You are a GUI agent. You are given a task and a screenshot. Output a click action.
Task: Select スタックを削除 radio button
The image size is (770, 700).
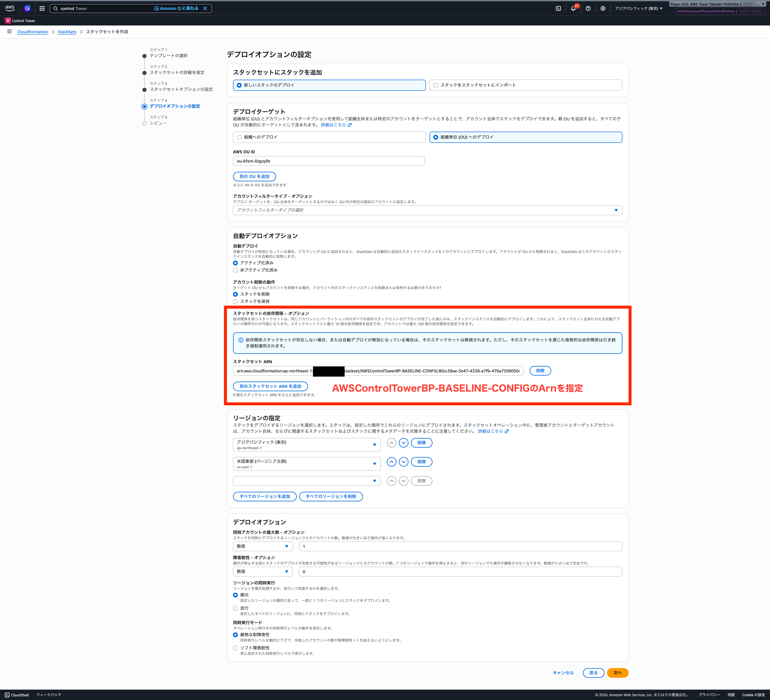[x=235, y=294]
